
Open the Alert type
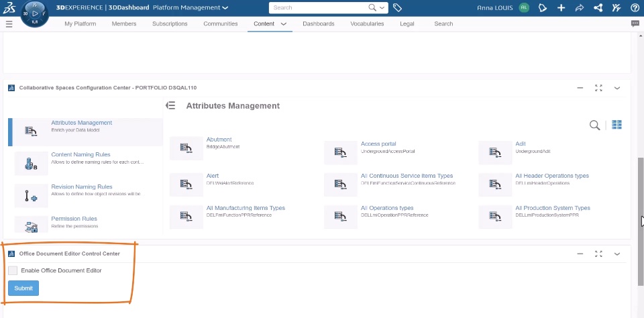pos(213,176)
